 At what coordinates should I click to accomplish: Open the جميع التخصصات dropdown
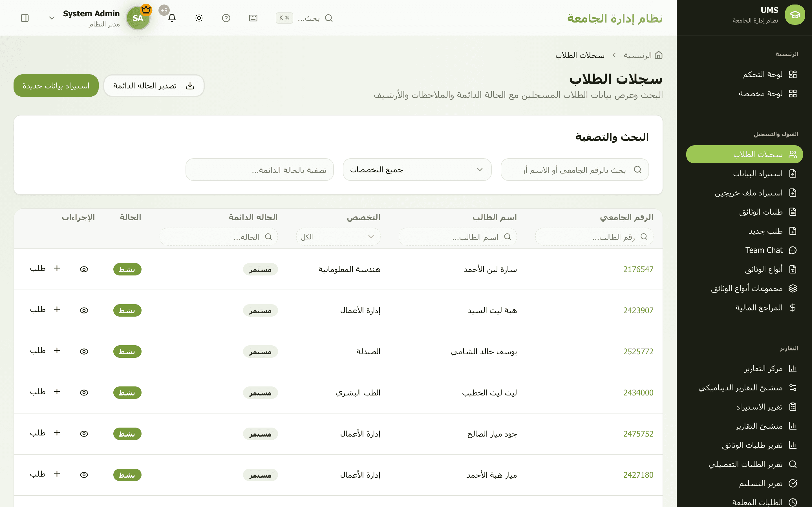(417, 170)
